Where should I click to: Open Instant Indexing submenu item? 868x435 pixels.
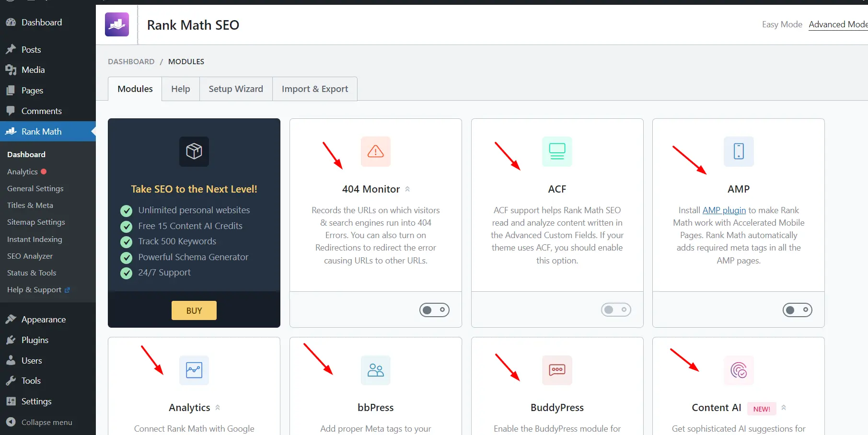point(35,239)
